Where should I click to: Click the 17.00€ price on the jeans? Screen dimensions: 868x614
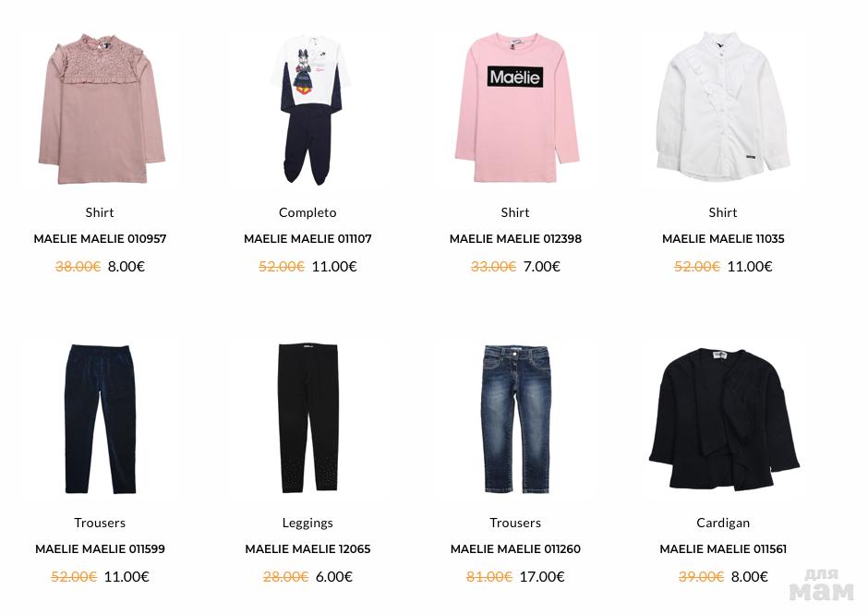click(542, 576)
